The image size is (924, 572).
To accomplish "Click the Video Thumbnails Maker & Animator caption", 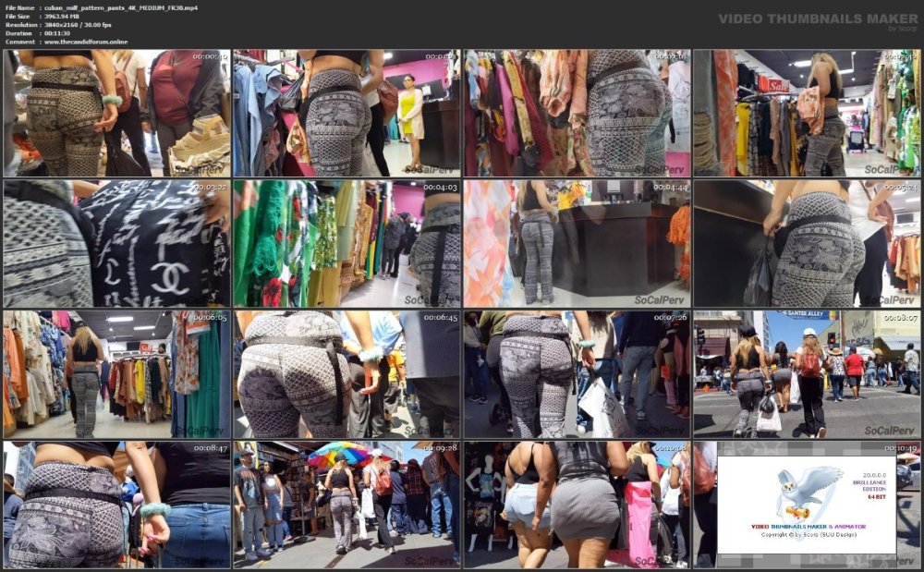I will [808, 527].
